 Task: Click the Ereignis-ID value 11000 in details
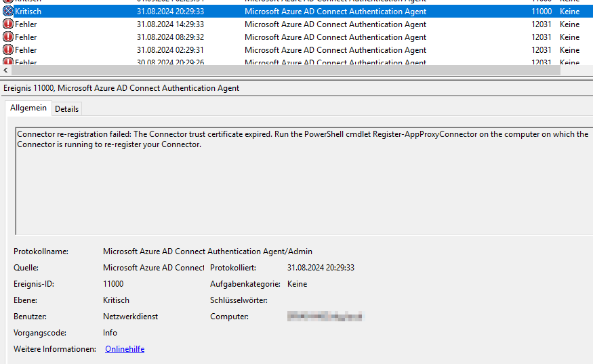tap(113, 284)
